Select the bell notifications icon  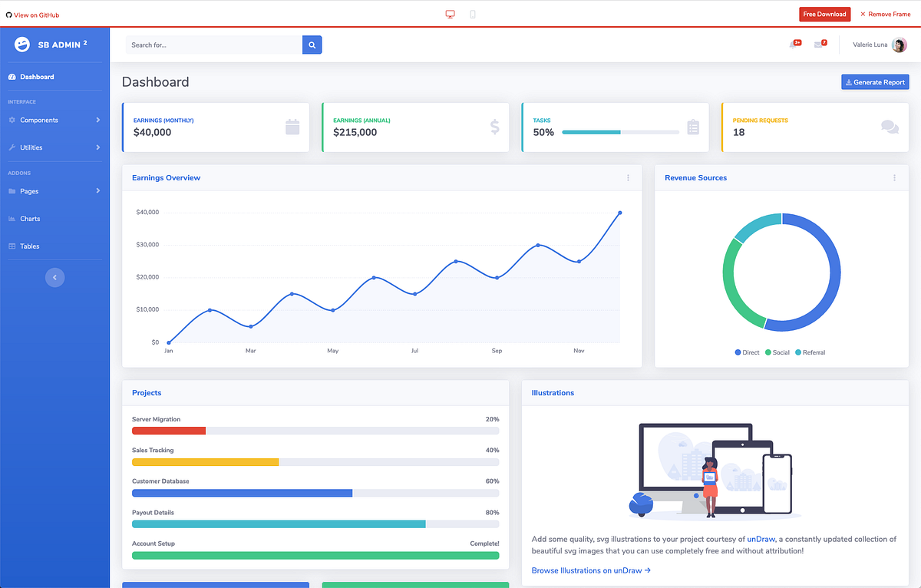click(793, 45)
